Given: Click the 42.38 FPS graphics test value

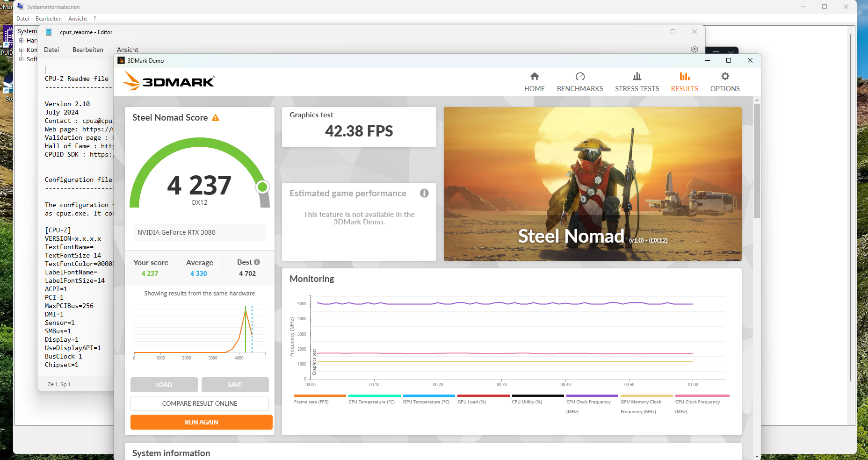Looking at the screenshot, I should point(359,131).
